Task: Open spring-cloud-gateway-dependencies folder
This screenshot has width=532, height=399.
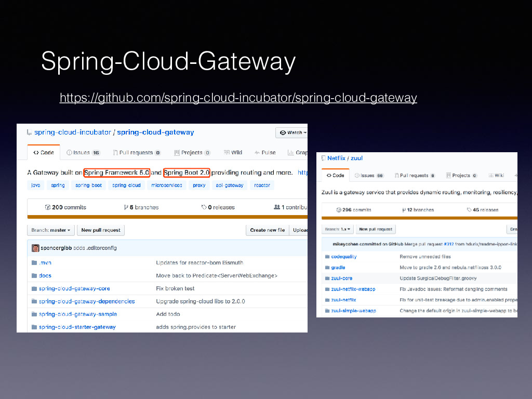Action: tap(87, 301)
